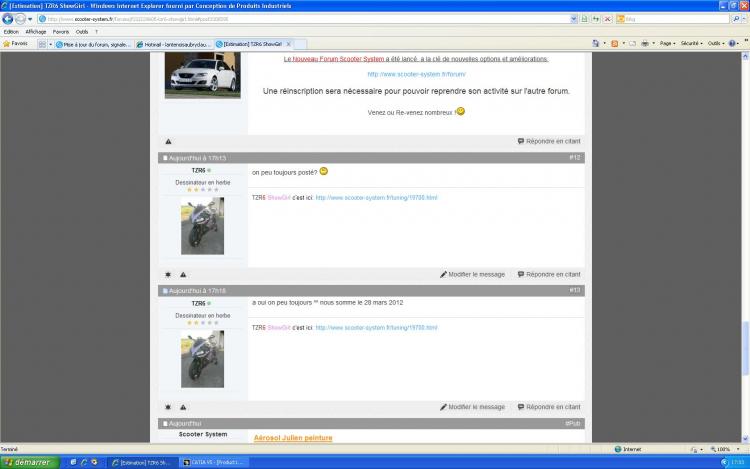The image size is (750, 469).
Task: Click the Print printer icon
Action: [x=645, y=44]
